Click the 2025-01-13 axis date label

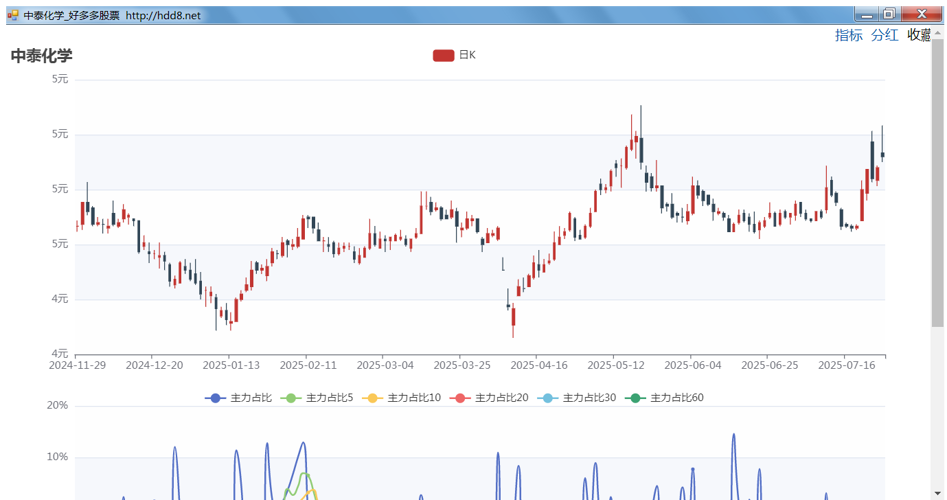tap(231, 365)
